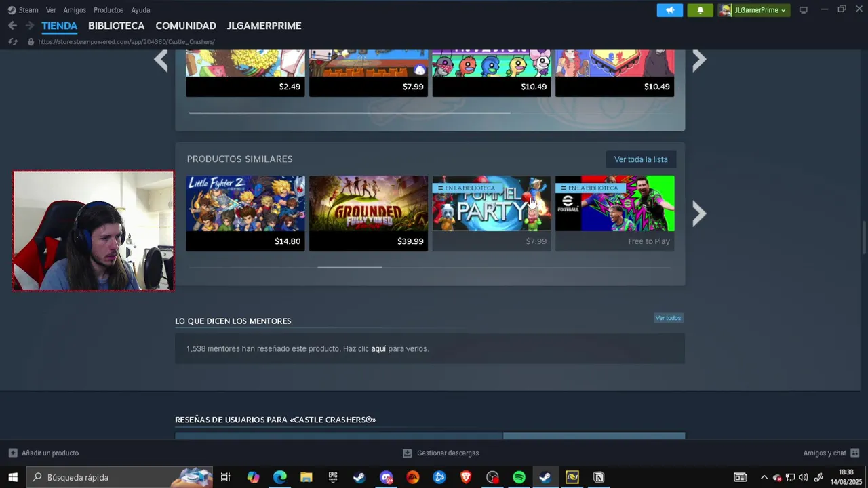Screen dimensions: 868x488
Task: Open the $10.49 card beside the right arrow
Action: tap(614, 73)
